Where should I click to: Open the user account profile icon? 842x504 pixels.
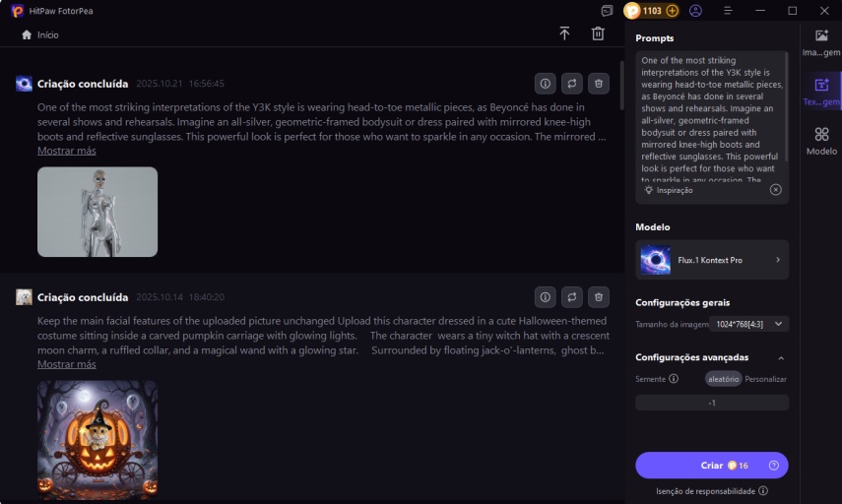(x=696, y=11)
